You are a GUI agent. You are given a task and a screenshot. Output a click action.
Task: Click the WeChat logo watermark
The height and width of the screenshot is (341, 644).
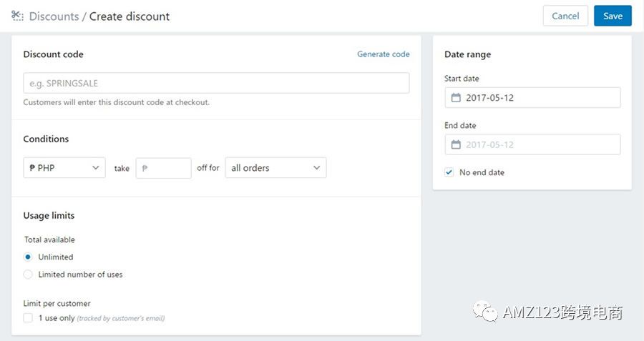[x=485, y=312]
